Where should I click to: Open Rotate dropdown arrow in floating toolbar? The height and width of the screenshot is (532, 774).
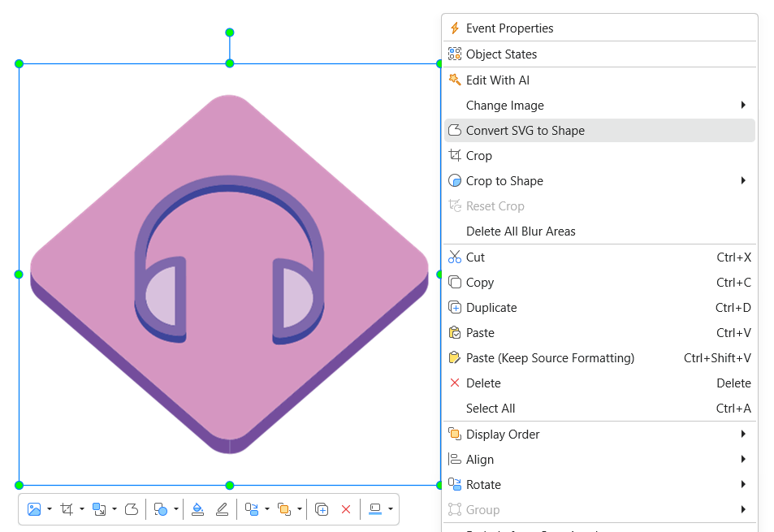[267, 509]
